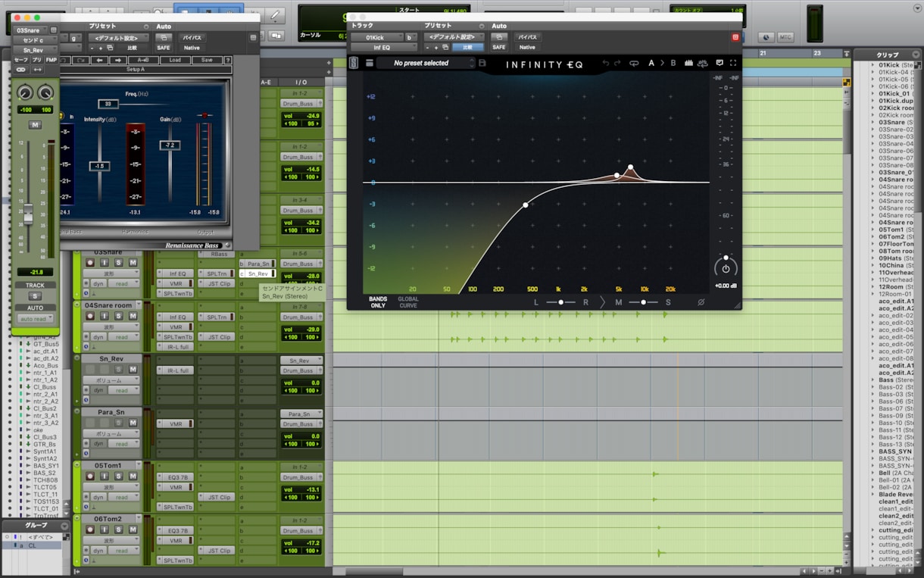The width and height of the screenshot is (924, 578).
Task: Solo the 04Snare room track
Action: coord(119,317)
